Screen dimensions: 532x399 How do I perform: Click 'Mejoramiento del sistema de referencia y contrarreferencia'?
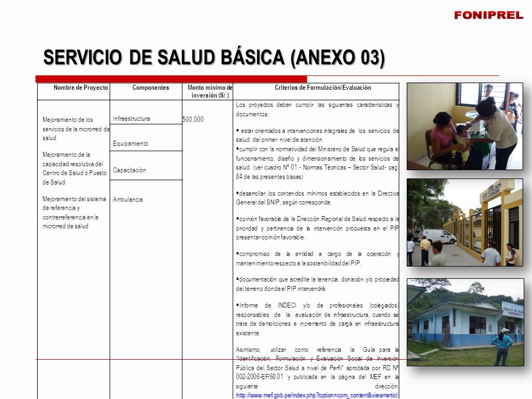74,212
